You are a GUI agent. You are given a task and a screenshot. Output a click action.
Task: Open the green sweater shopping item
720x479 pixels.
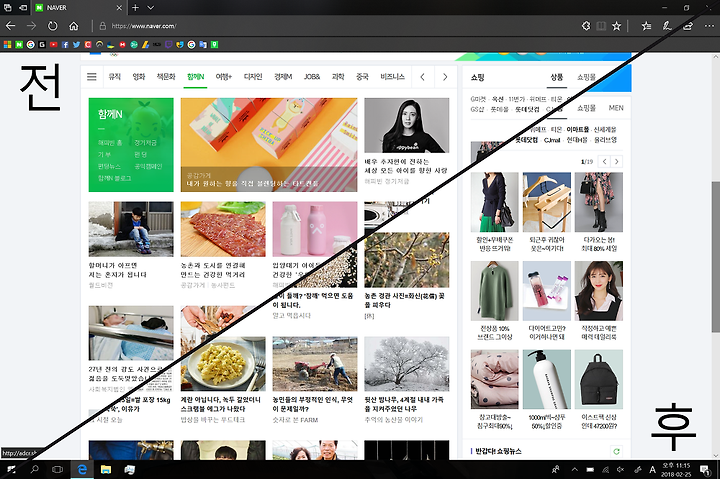pos(495,291)
